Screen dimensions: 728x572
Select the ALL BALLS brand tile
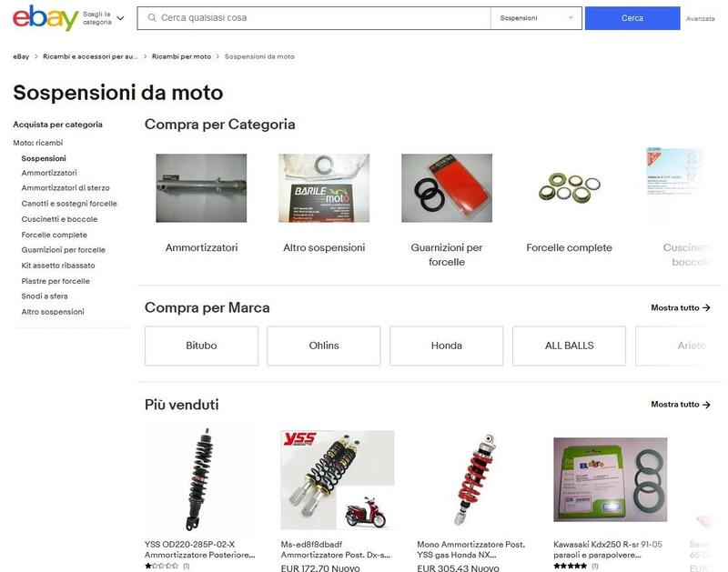[570, 346]
